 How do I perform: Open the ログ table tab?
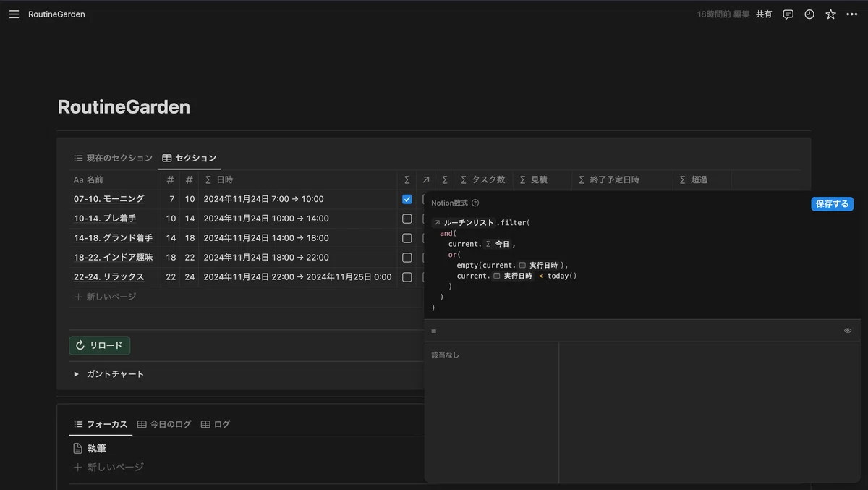(216, 424)
